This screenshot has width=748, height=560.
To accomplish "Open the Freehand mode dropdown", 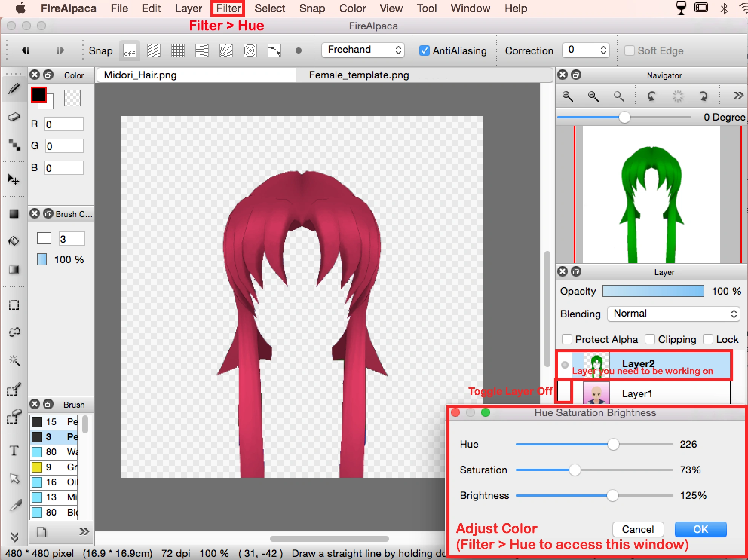I will [x=363, y=50].
